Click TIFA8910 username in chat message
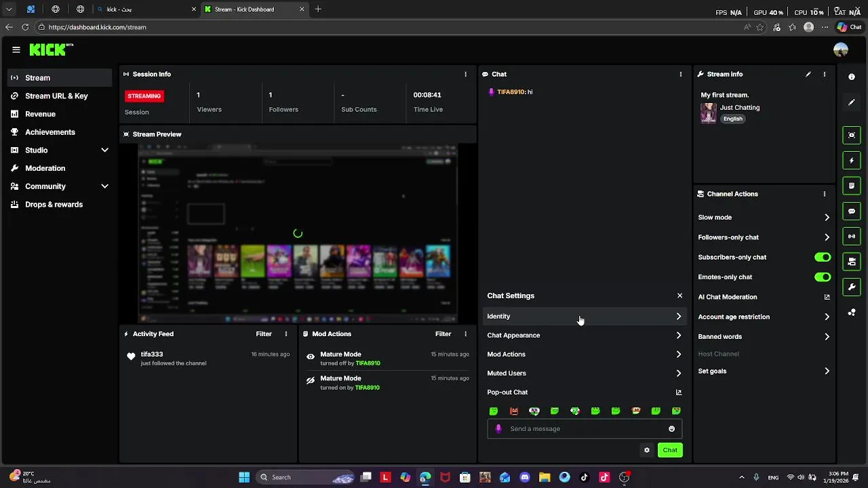 pos(511,92)
